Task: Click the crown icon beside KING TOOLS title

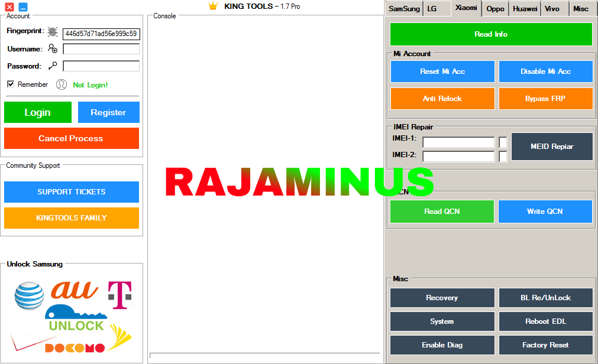Action: point(213,6)
